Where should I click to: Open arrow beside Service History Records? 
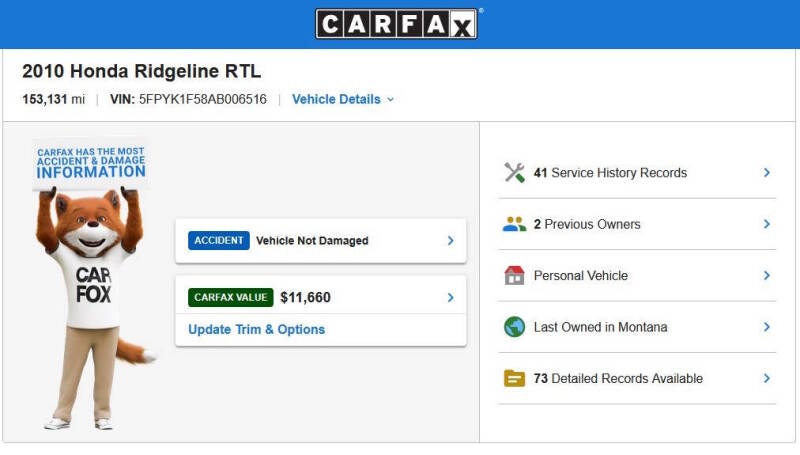pyautogui.click(x=766, y=172)
